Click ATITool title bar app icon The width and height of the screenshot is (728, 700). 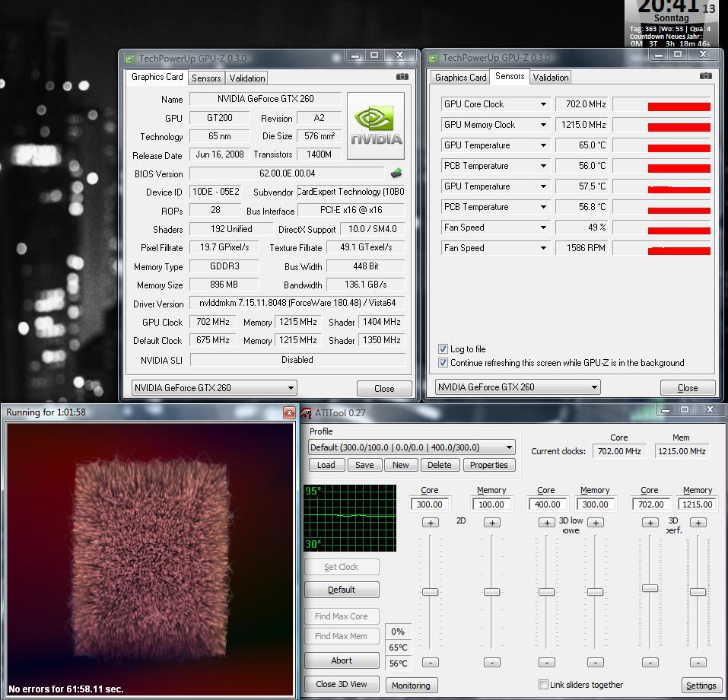(307, 413)
